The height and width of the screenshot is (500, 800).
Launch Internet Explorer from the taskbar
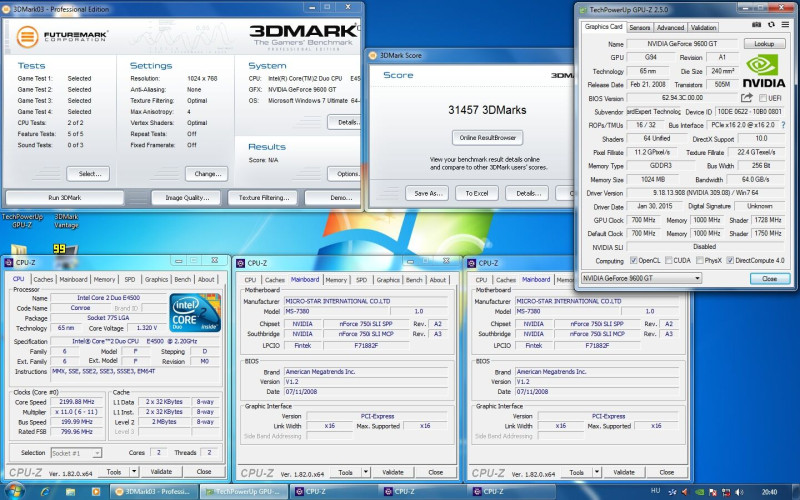45,492
